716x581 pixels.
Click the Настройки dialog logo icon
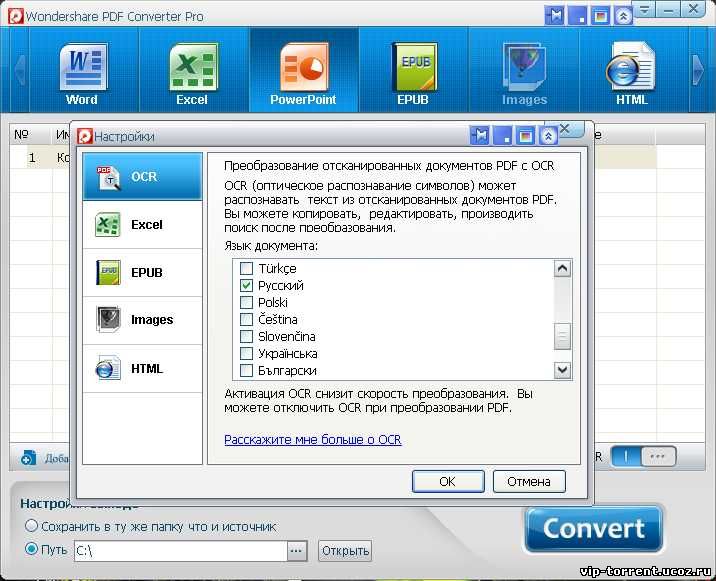click(85, 136)
